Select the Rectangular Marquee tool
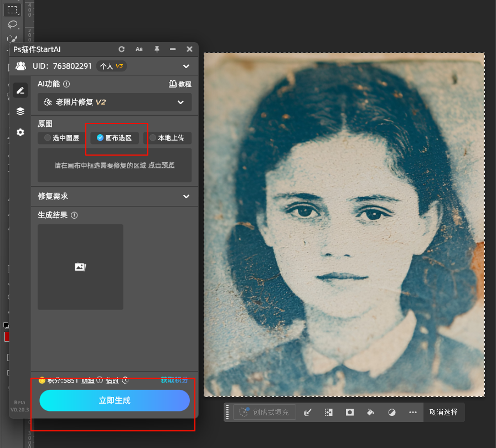The image size is (496, 448). point(12,10)
